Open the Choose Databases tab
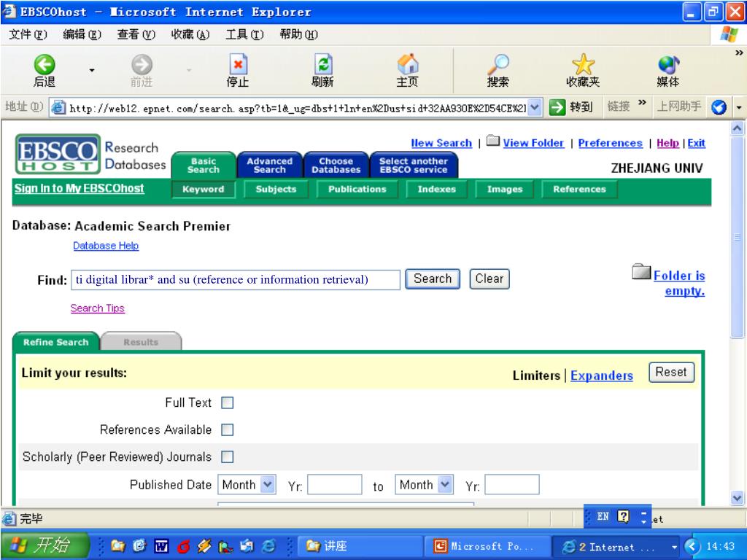747x560 pixels. (x=336, y=166)
